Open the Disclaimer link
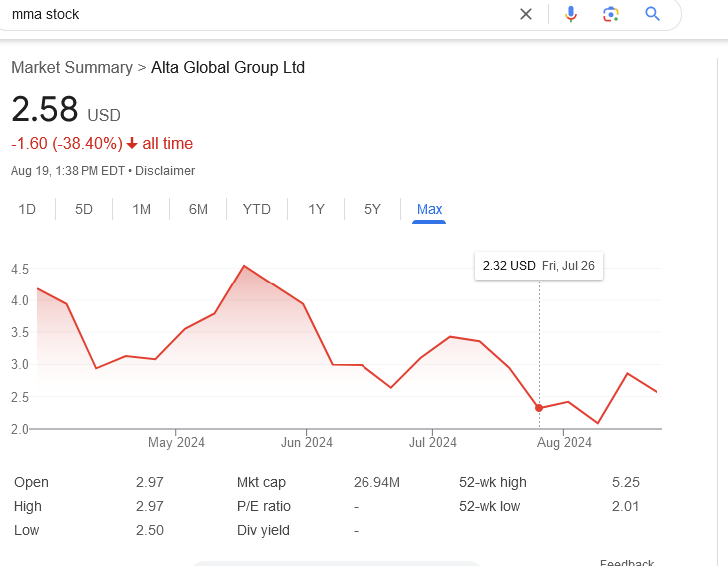The width and height of the screenshot is (728, 566). coord(165,171)
